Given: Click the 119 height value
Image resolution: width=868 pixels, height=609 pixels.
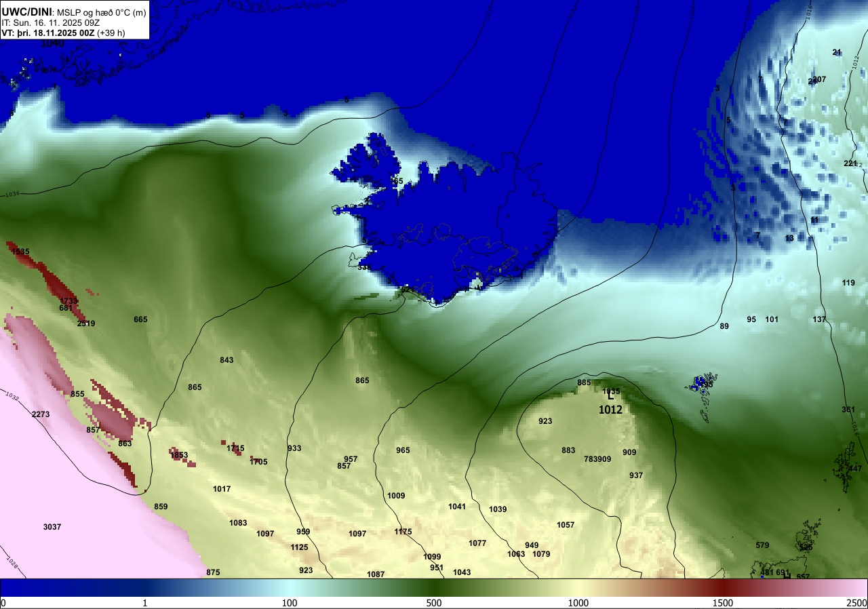Looking at the screenshot, I should point(848,283).
